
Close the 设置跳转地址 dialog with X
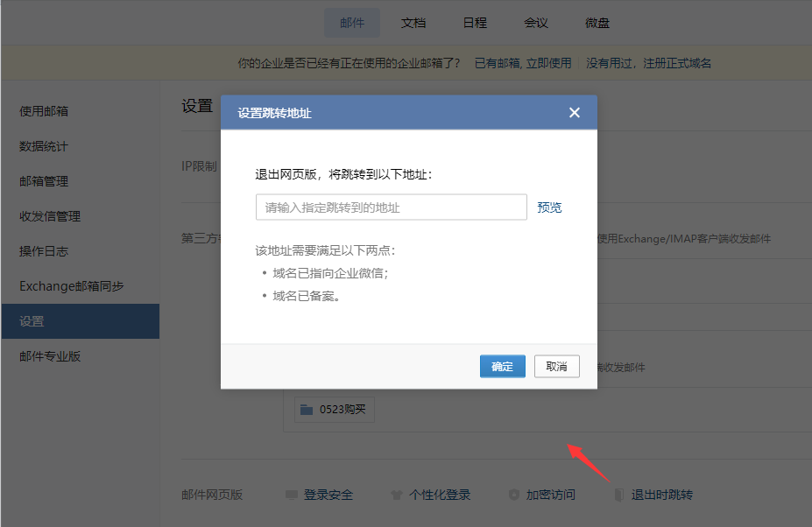tap(575, 113)
